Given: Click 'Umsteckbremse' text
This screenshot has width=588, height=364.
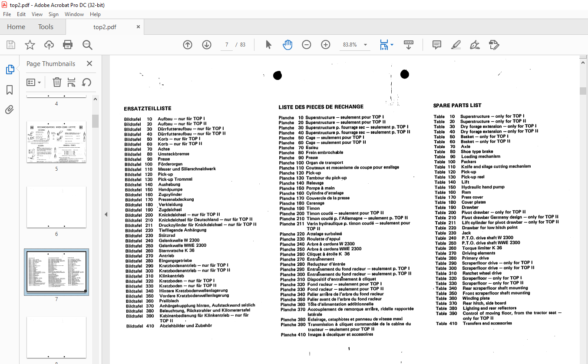Looking at the screenshot, I should click(173, 154).
